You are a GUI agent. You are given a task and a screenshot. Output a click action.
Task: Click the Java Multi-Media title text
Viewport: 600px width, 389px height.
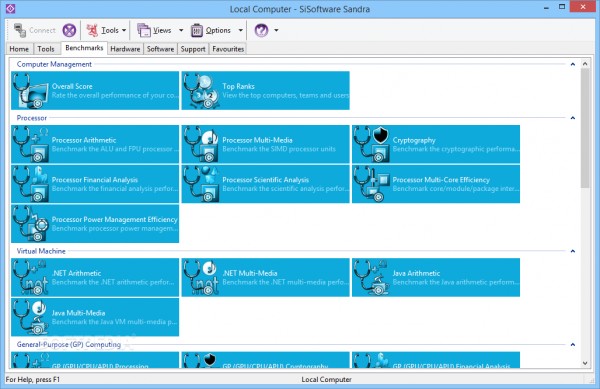pos(78,313)
